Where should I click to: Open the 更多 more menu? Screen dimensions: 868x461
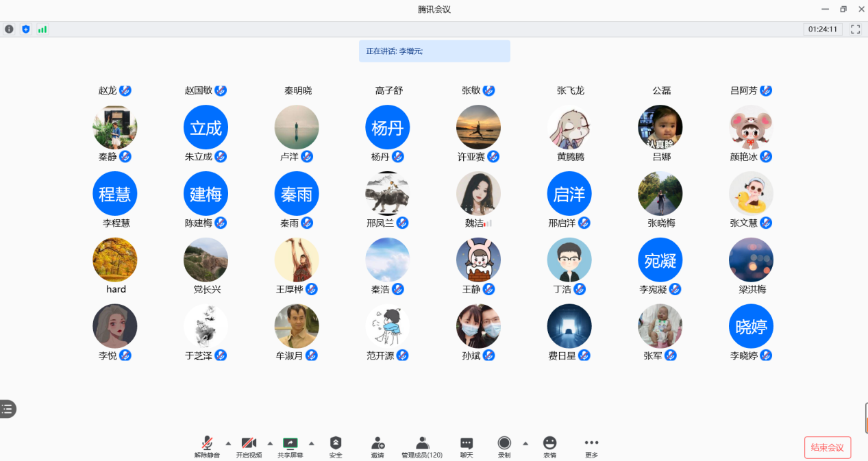click(x=591, y=447)
